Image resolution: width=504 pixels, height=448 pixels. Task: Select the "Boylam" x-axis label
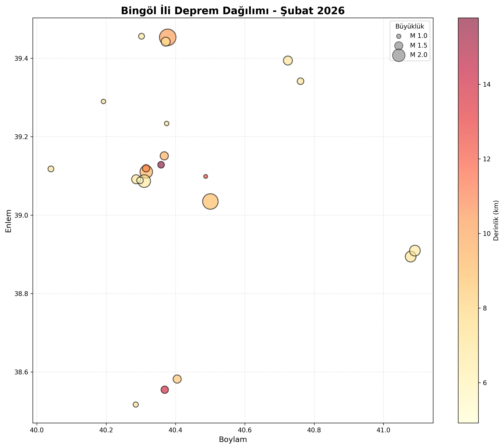tap(233, 439)
